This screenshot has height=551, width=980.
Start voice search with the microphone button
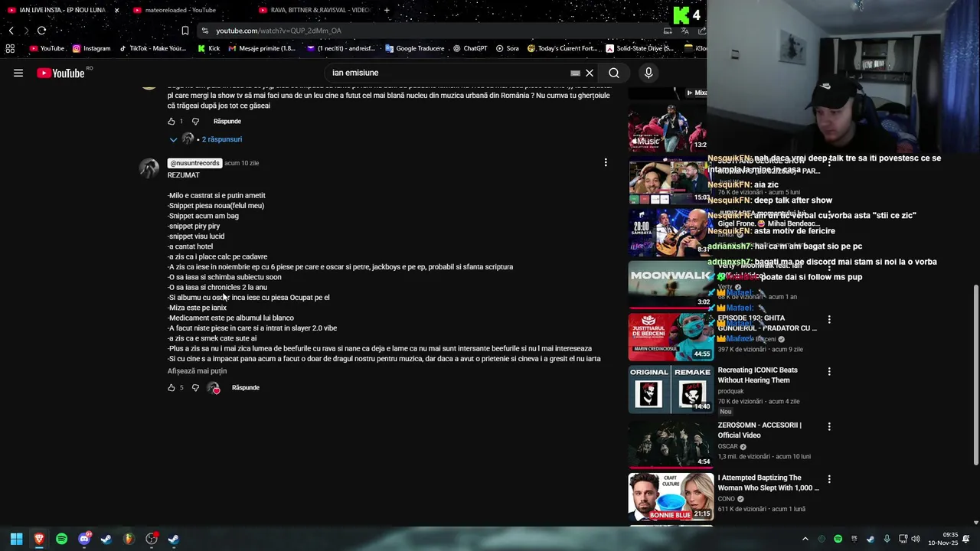coord(648,73)
